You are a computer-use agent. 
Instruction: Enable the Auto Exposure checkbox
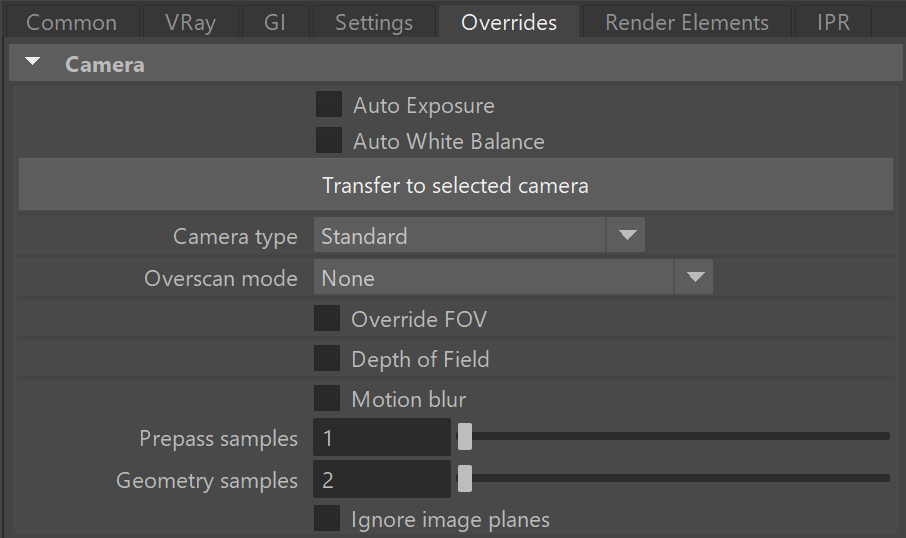point(329,105)
